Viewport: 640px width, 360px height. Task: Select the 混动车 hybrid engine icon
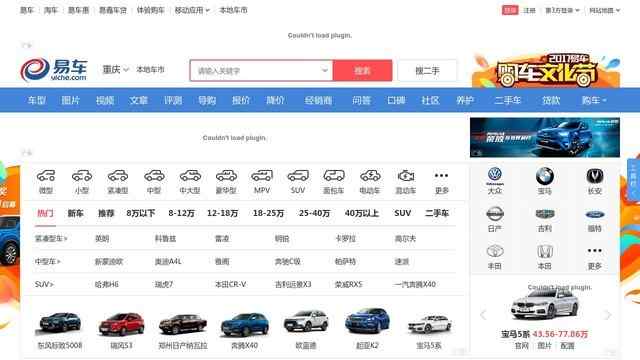pos(406,176)
